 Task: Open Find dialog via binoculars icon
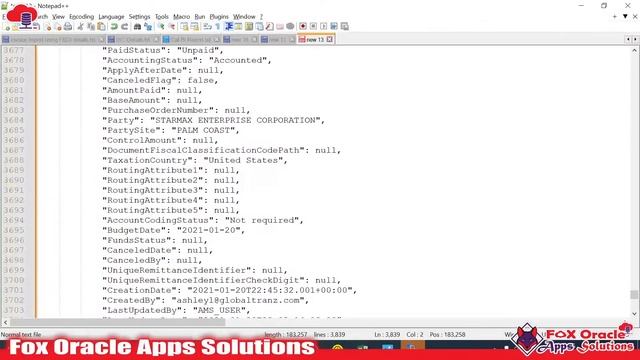pyautogui.click(x=137, y=27)
